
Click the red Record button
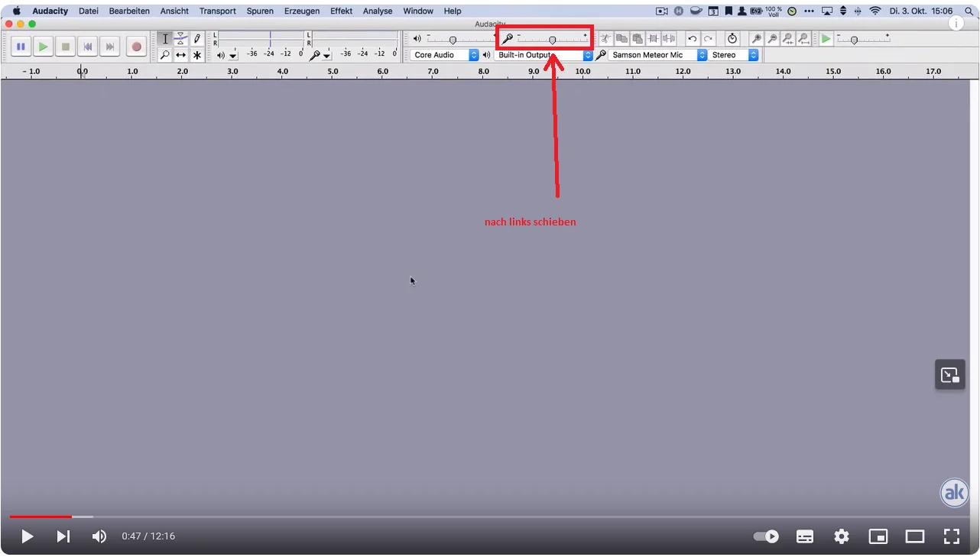tap(136, 47)
